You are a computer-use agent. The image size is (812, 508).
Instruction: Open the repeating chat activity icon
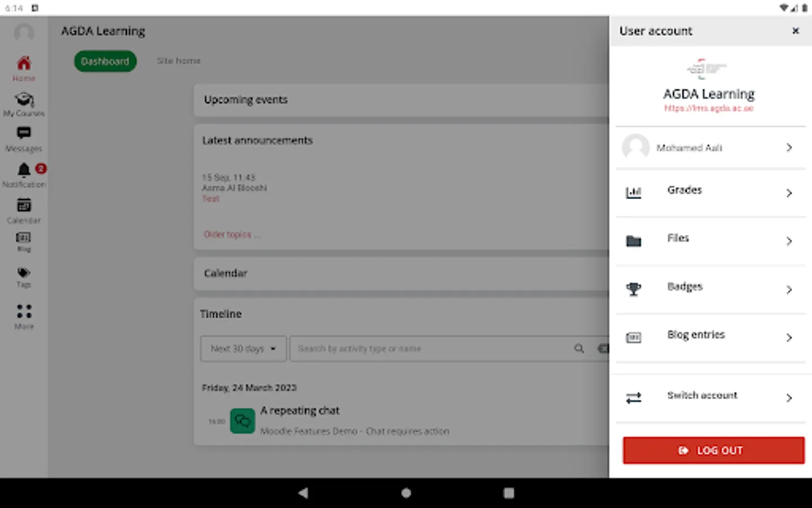(242, 421)
